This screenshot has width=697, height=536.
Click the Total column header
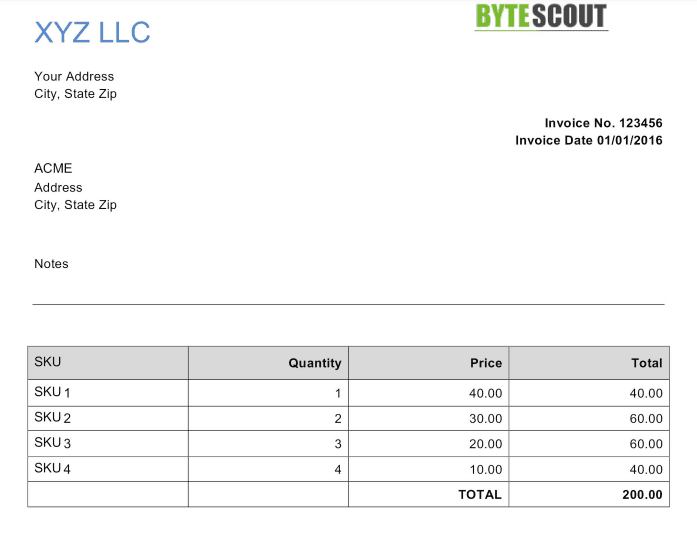pos(646,363)
